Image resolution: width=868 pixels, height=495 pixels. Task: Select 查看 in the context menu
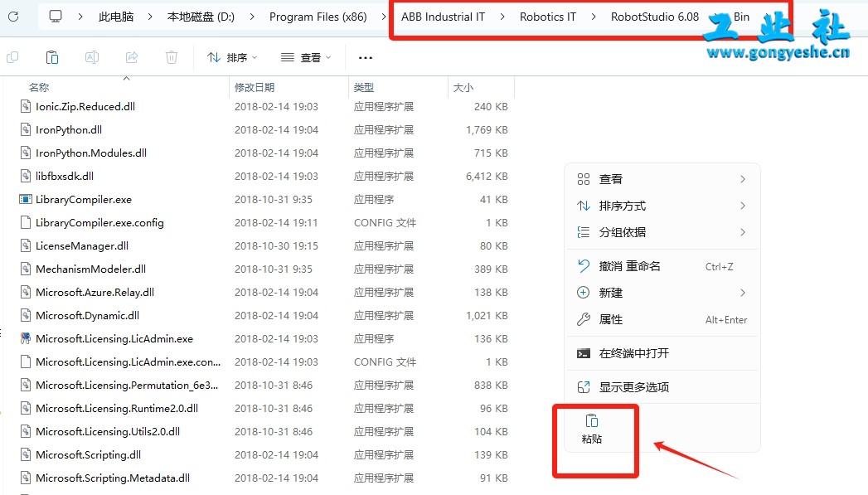[662, 179]
